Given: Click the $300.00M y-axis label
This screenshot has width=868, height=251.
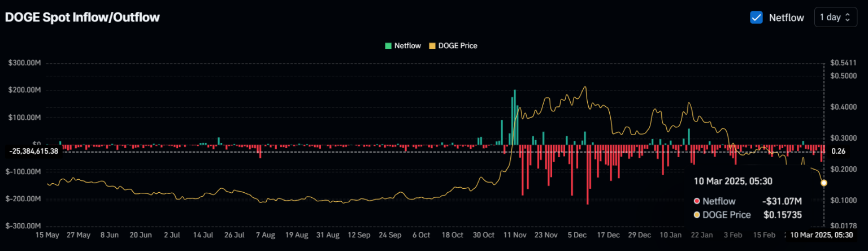Looking at the screenshot, I should tap(25, 63).
